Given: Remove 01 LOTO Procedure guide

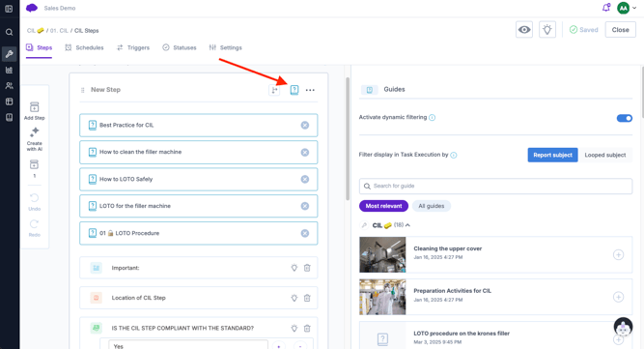Looking at the screenshot, I should (305, 233).
